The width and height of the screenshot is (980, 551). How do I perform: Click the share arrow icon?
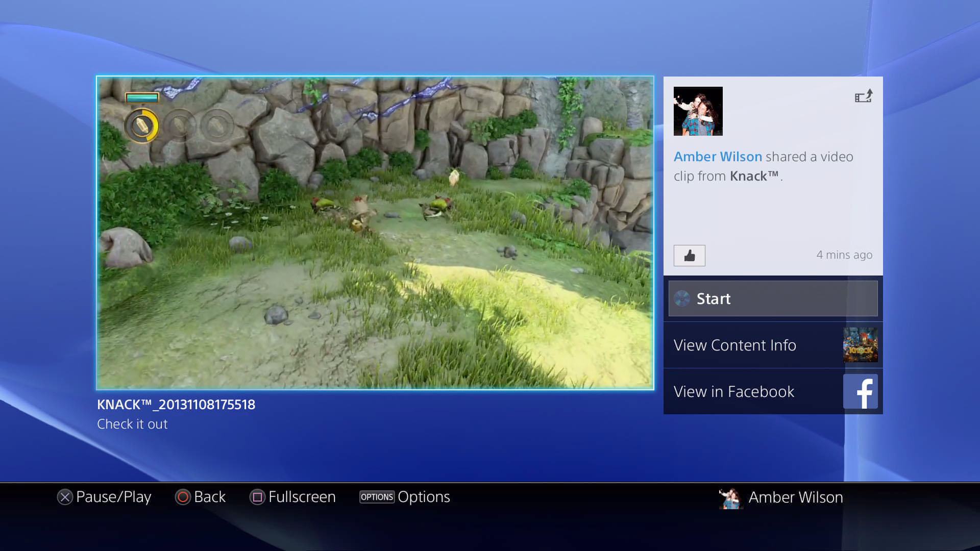pos(864,96)
